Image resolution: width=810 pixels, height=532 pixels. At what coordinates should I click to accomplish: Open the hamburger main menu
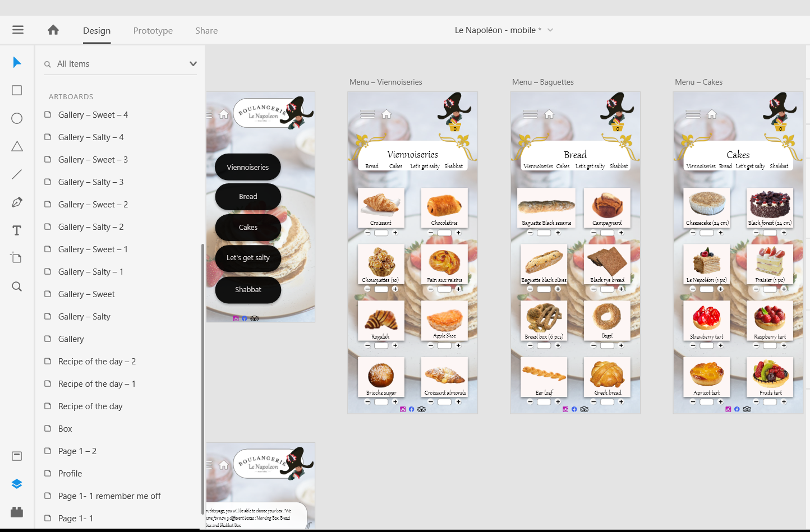pyautogui.click(x=17, y=30)
